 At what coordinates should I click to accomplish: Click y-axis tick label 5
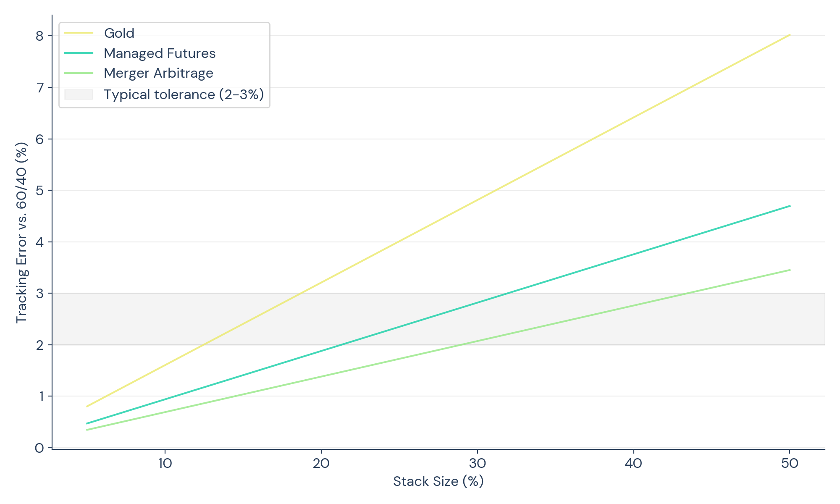point(40,191)
